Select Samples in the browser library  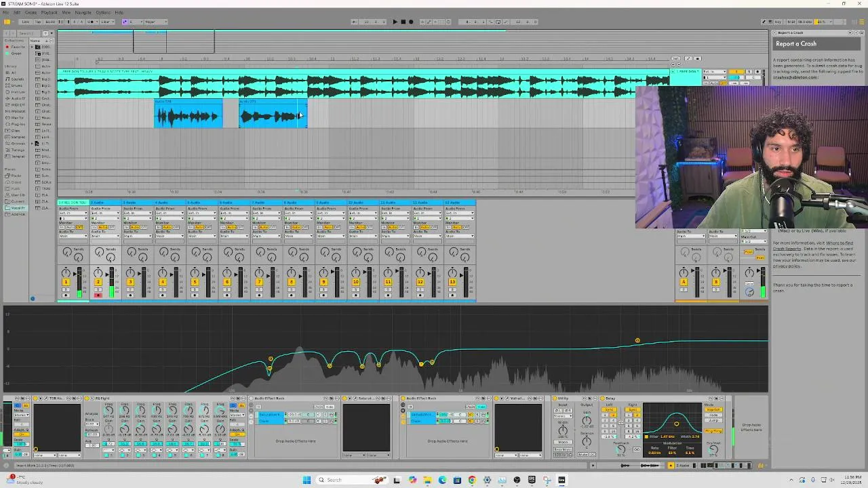[17, 137]
